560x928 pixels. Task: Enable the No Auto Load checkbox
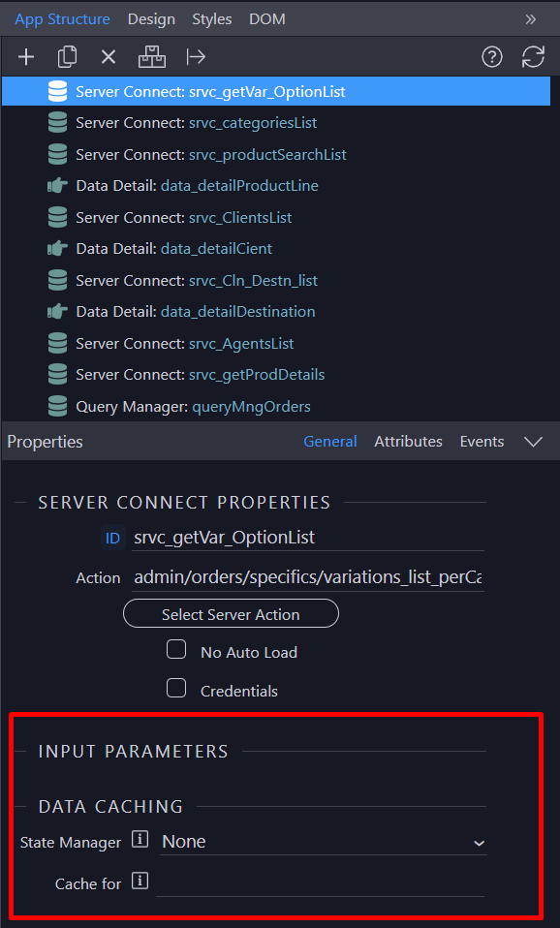coord(176,650)
